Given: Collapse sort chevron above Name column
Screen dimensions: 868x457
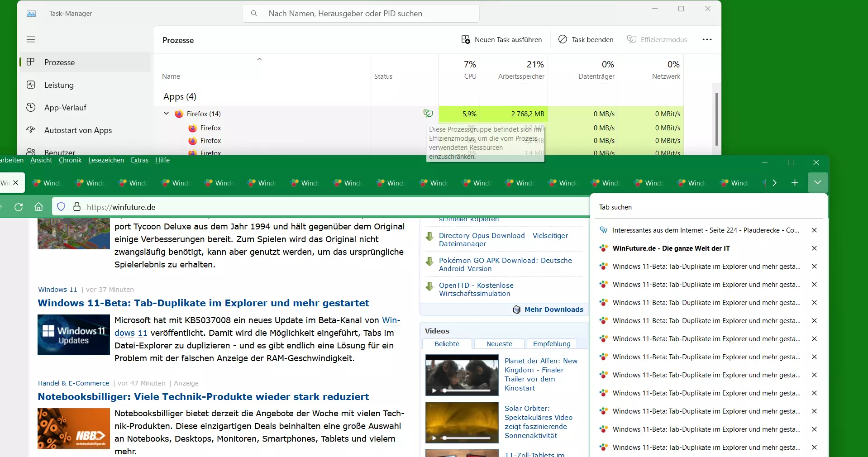Looking at the screenshot, I should 259,59.
